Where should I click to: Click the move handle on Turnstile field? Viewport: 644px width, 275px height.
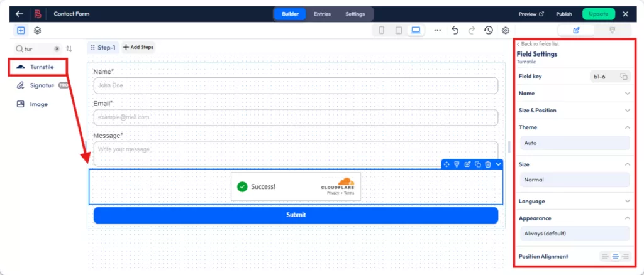(x=447, y=164)
